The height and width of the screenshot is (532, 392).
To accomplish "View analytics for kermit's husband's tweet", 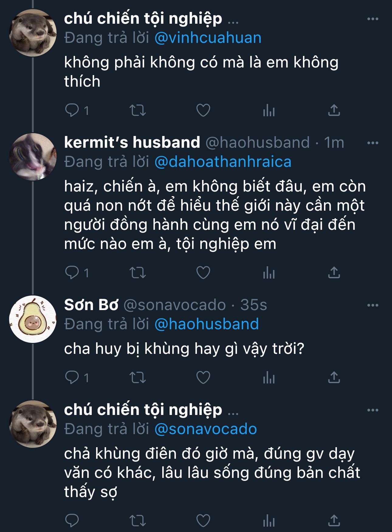I will pyautogui.click(x=269, y=272).
